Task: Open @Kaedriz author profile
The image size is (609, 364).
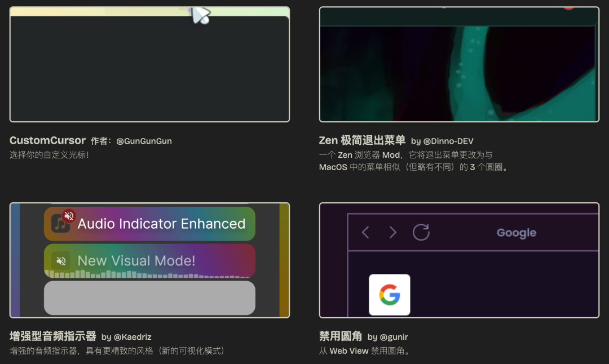Action: (x=134, y=336)
